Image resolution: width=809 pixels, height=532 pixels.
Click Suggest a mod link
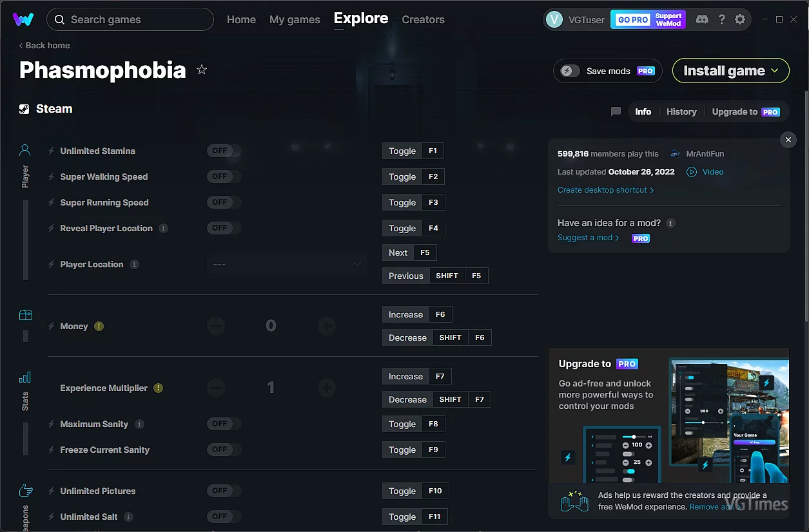pyautogui.click(x=588, y=238)
